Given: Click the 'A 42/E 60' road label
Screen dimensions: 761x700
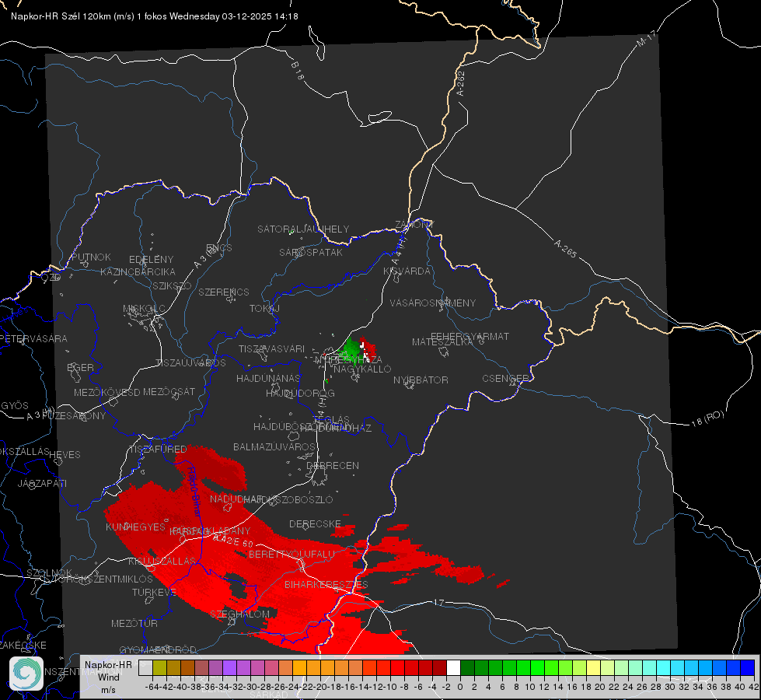Looking at the screenshot, I should tap(233, 541).
